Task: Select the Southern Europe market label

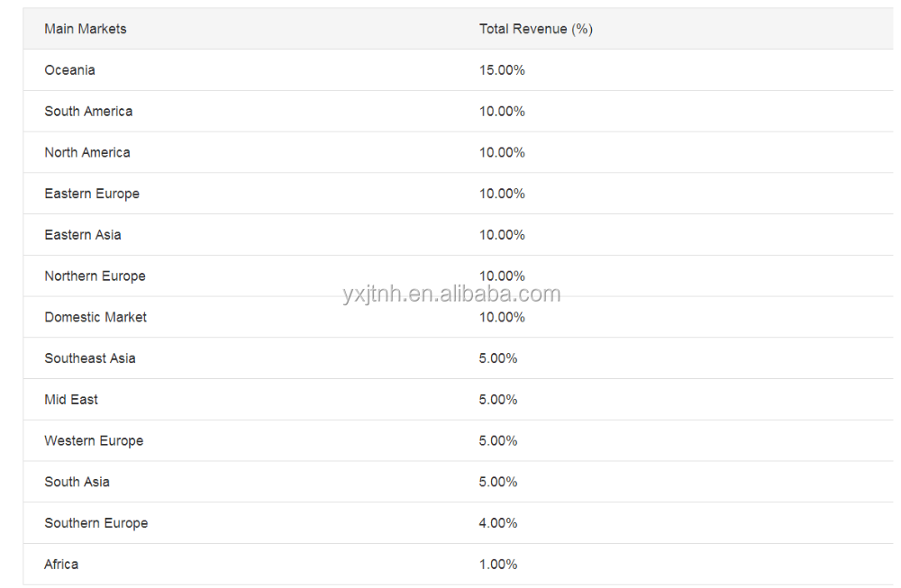Action: [x=96, y=523]
